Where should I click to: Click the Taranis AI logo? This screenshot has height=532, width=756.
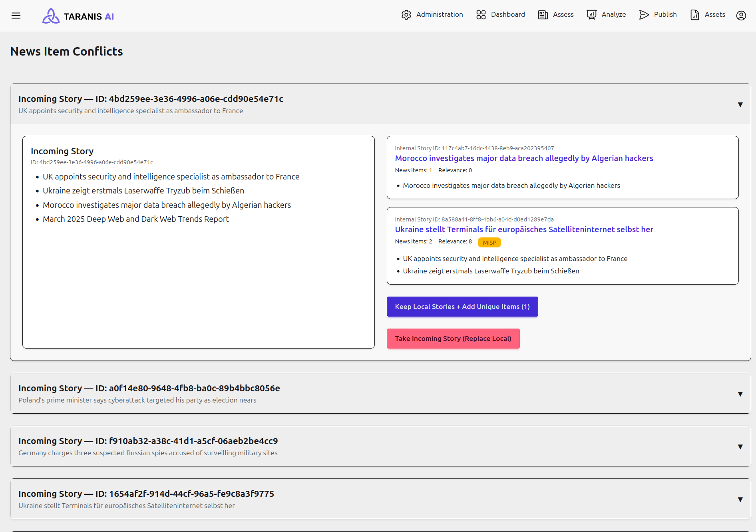point(78,16)
